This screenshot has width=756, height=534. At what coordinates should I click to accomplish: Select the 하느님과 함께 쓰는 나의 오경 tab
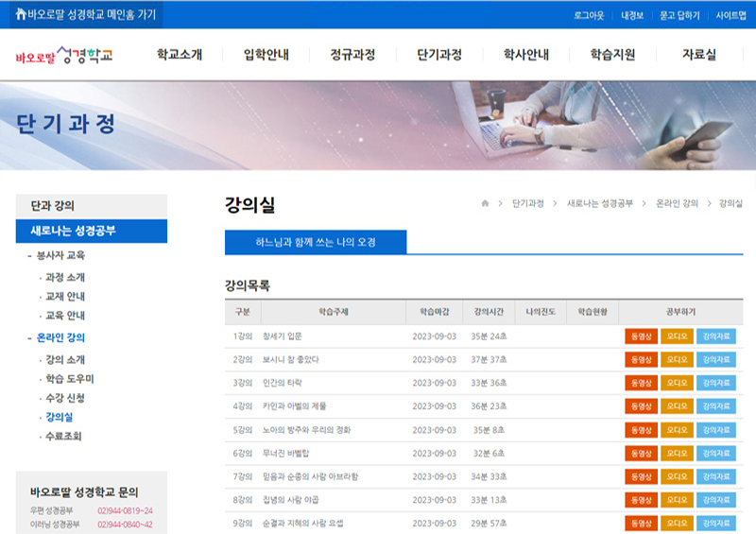click(x=316, y=242)
